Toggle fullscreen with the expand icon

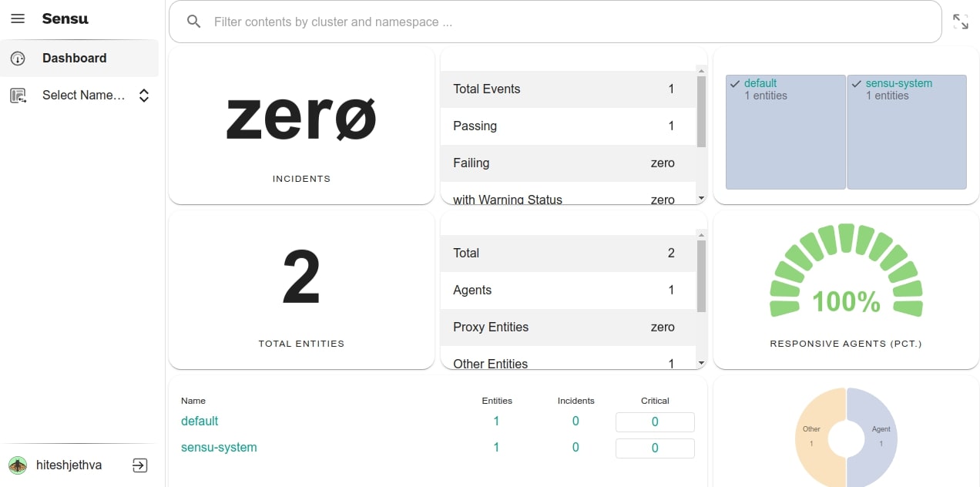[x=961, y=22]
